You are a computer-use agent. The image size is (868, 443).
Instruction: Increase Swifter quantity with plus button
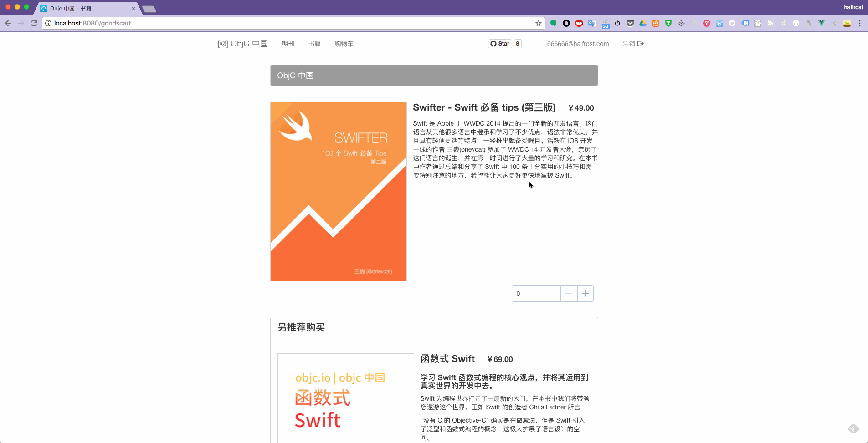click(x=586, y=294)
